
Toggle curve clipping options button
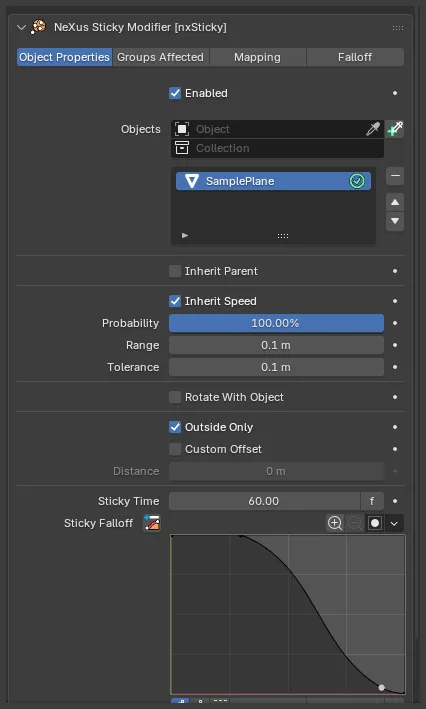click(375, 524)
